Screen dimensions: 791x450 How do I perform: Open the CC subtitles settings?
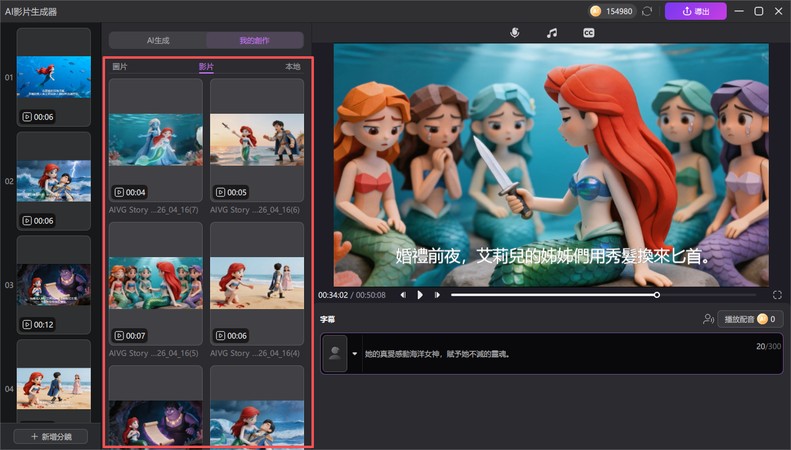point(589,32)
